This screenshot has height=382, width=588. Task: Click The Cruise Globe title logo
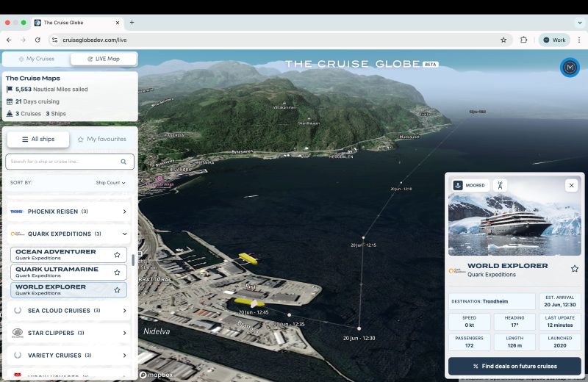coord(362,64)
